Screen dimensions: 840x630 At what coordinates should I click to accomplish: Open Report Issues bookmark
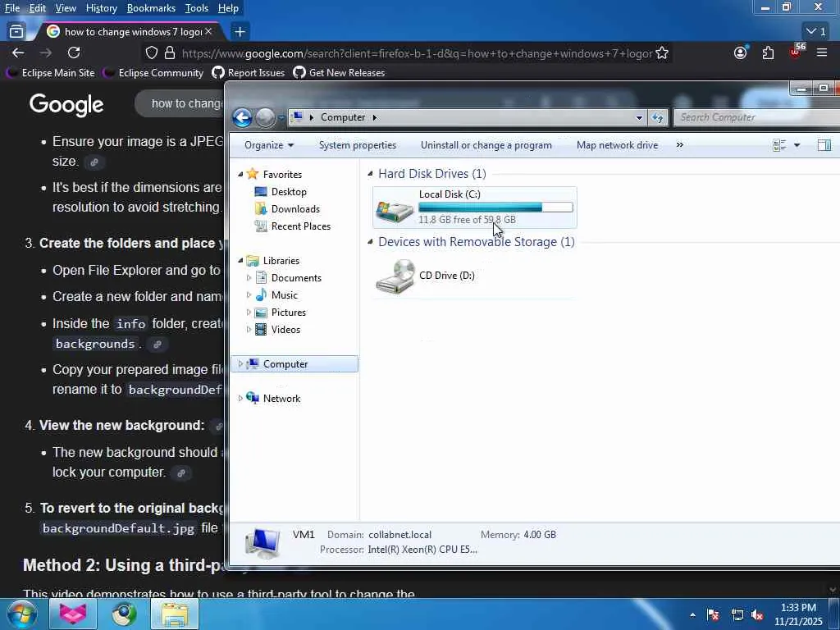(x=249, y=73)
